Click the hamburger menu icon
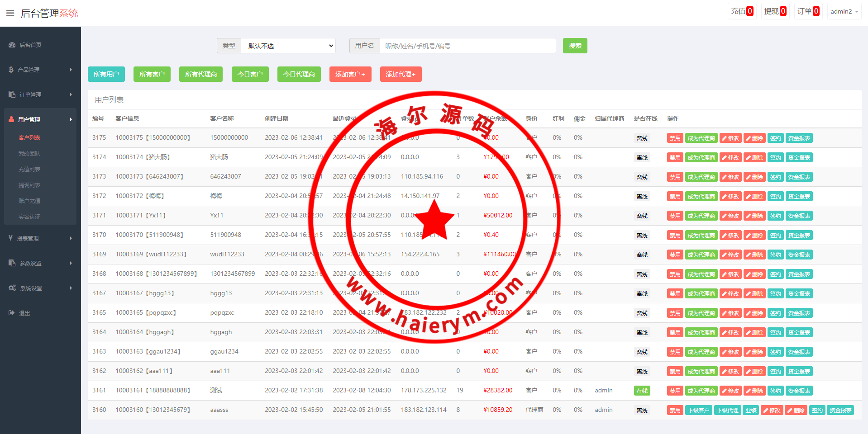 (10, 13)
